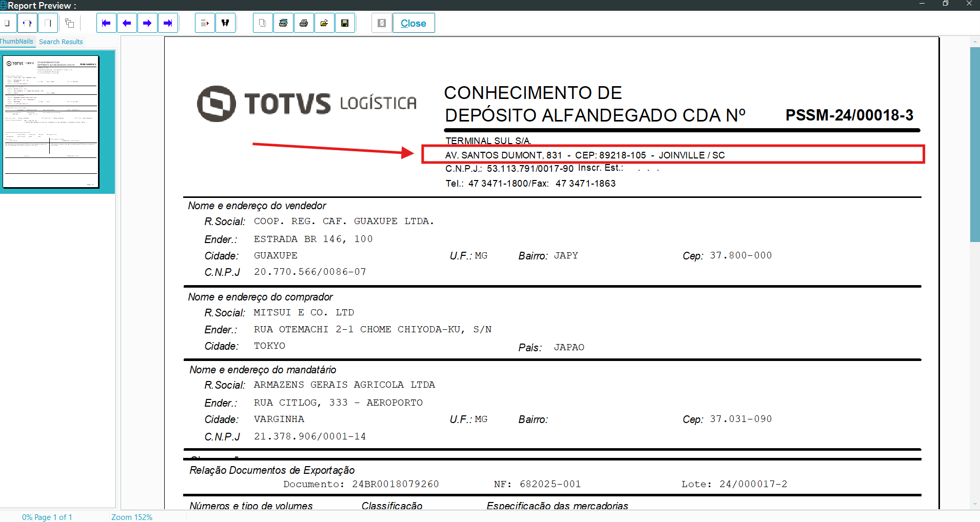
Task: Click the Bairro value 'JAPY'
Action: click(566, 255)
